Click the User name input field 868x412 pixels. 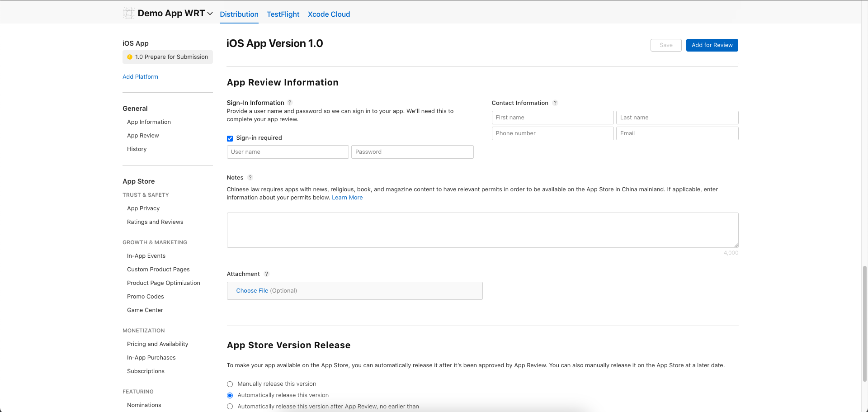pyautogui.click(x=288, y=152)
